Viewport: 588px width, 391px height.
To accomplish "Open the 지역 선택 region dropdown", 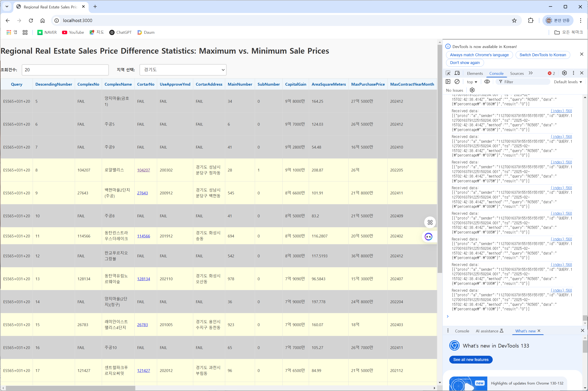I will point(183,70).
